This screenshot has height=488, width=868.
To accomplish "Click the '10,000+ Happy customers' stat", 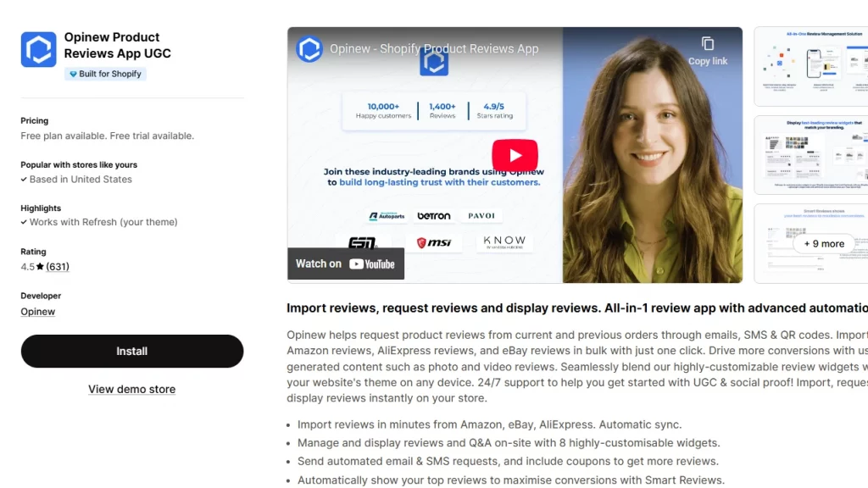I will [x=383, y=110].
